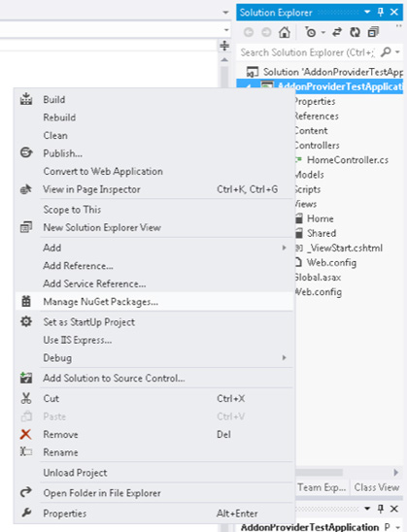407x532 pixels.
Task: Expand the Debug submenu arrow
Action: pos(284,357)
